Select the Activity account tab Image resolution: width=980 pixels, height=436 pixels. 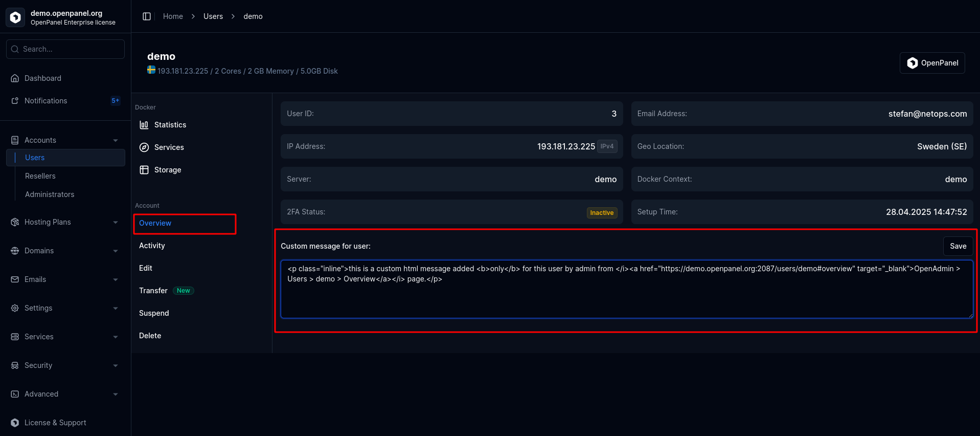pyautogui.click(x=152, y=246)
